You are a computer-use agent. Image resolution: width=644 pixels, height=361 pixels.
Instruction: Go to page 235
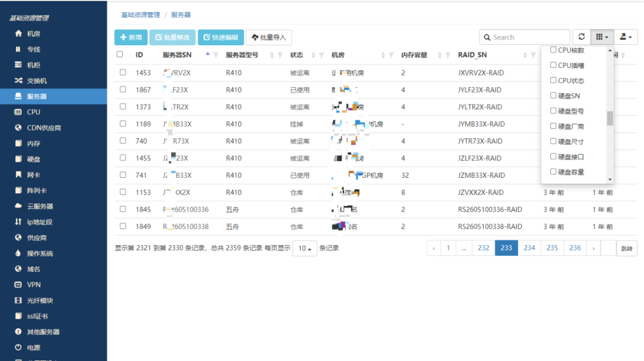(x=552, y=248)
